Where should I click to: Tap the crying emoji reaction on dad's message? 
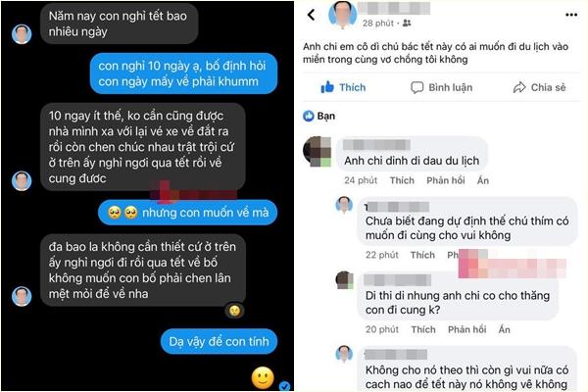tap(234, 311)
